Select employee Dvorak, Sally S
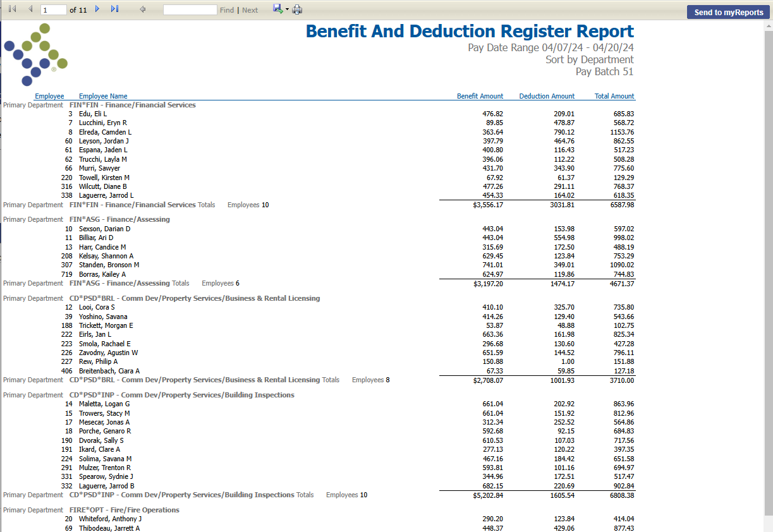This screenshot has width=773, height=532. click(101, 440)
